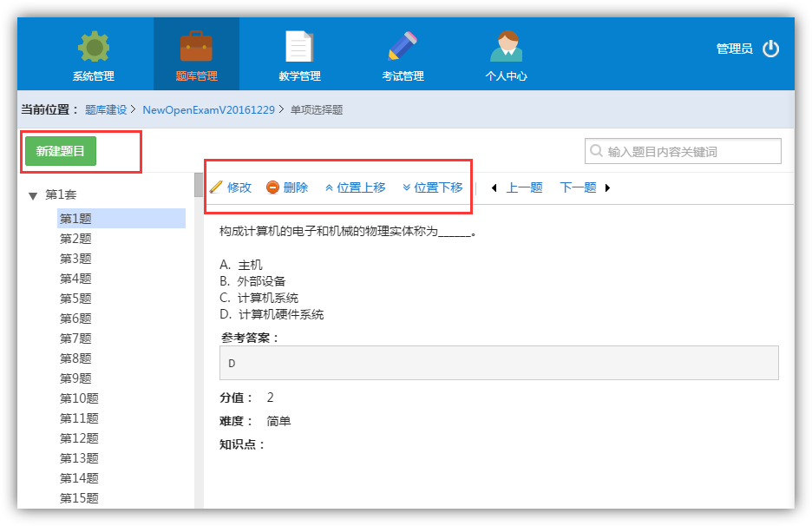Open 题库建设 breadcrumb link

(x=106, y=110)
